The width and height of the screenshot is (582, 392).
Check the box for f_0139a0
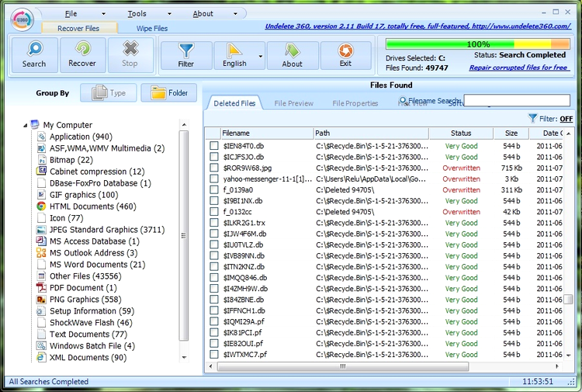[x=214, y=189]
